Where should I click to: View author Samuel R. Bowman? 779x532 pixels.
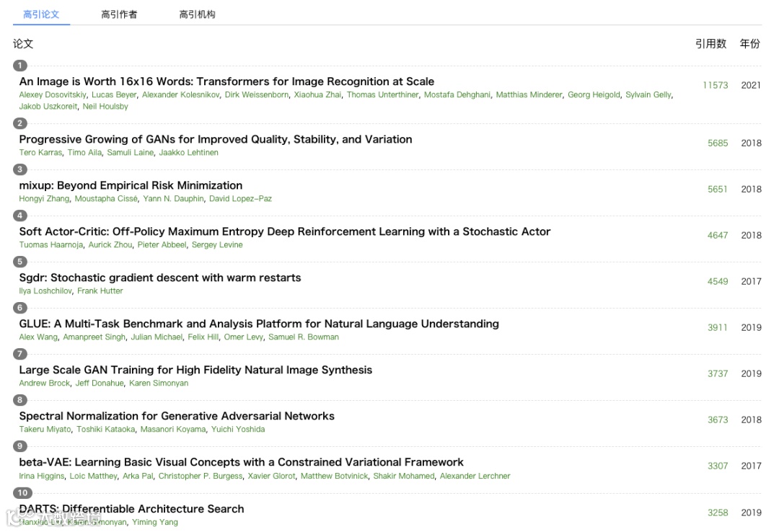pyautogui.click(x=303, y=337)
